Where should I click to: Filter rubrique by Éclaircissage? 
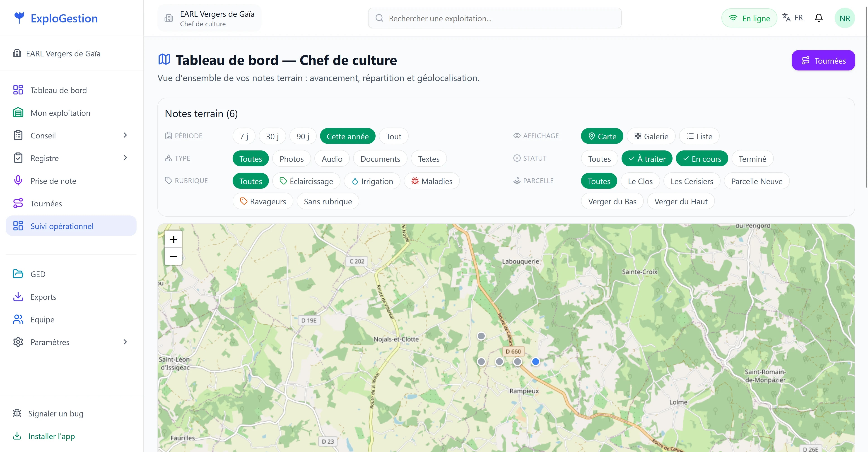(x=306, y=181)
